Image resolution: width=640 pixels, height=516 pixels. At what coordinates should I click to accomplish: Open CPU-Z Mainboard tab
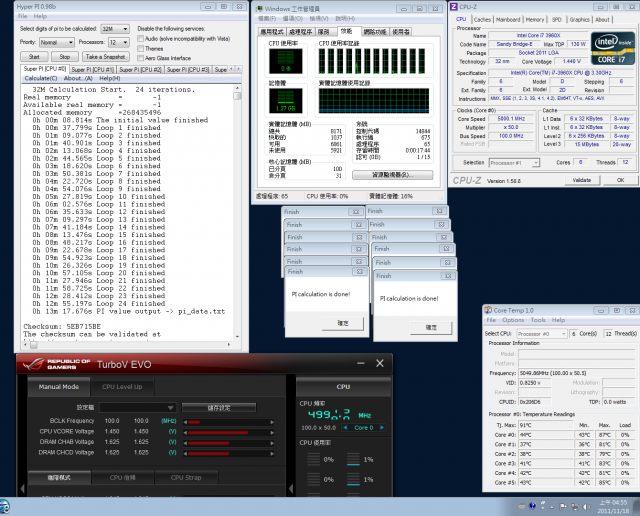click(x=508, y=20)
